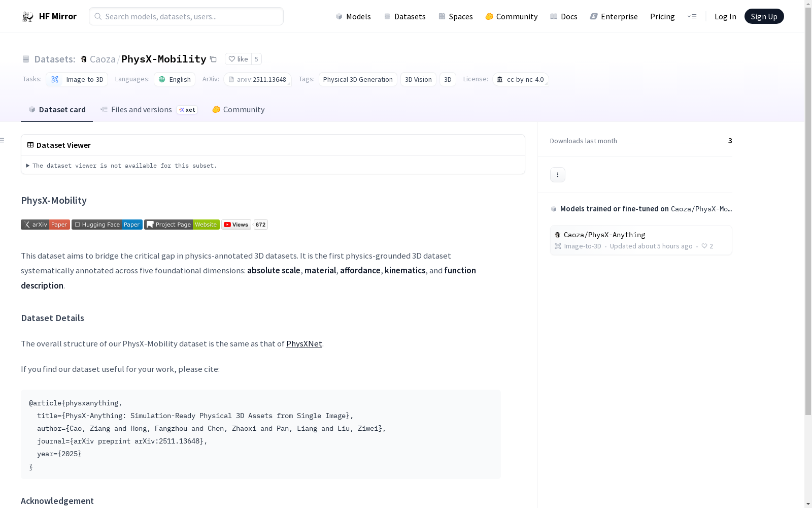Open the more options navigation menu icon
The image size is (812, 508).
[692, 16]
